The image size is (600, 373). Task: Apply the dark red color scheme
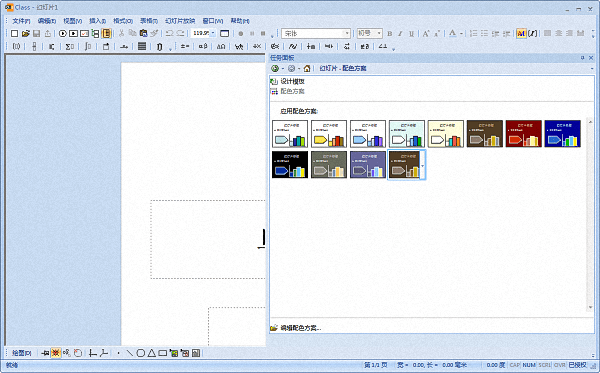(x=523, y=134)
